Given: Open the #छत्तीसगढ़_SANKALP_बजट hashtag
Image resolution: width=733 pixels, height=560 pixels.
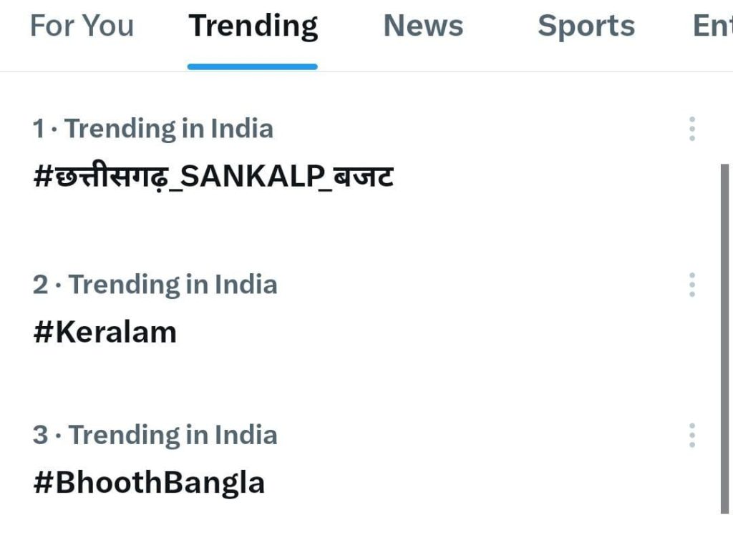Looking at the screenshot, I should [x=213, y=176].
